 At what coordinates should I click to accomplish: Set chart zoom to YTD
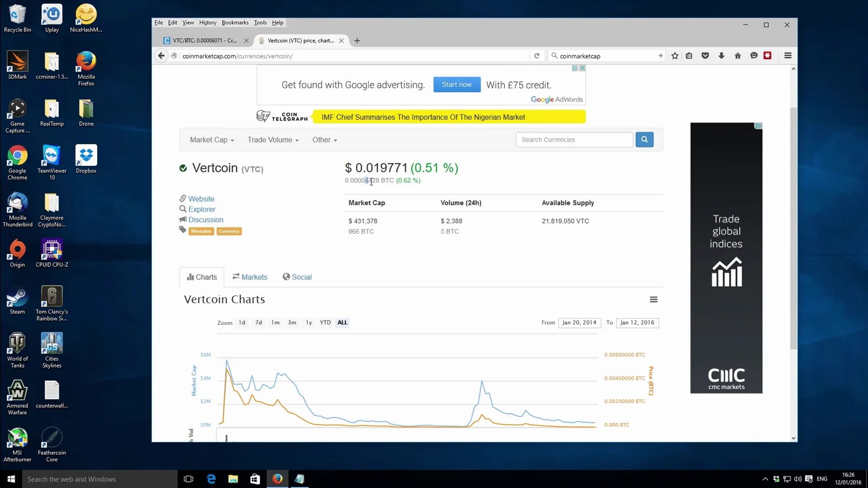(325, 323)
